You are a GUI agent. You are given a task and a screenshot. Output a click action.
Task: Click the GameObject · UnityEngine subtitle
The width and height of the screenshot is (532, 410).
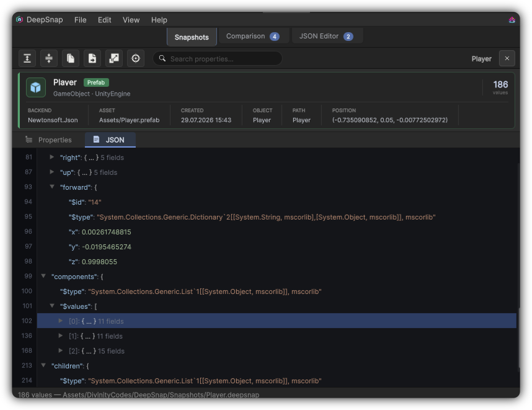tap(92, 94)
